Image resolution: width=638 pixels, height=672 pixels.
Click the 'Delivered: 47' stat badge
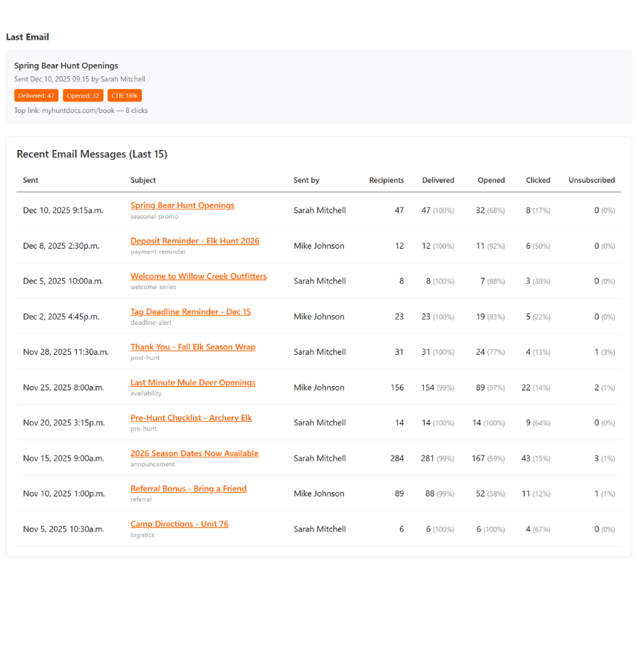pyautogui.click(x=36, y=95)
